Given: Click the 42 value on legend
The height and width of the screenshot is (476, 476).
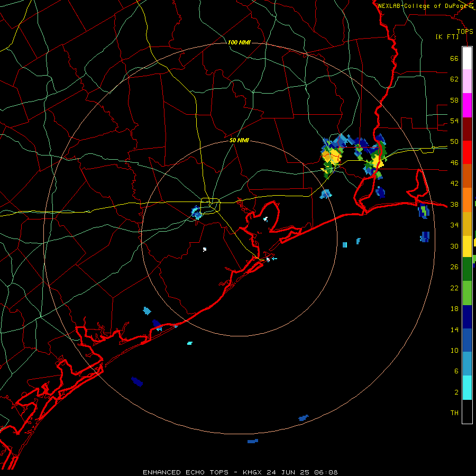Looking at the screenshot, I should [454, 184].
